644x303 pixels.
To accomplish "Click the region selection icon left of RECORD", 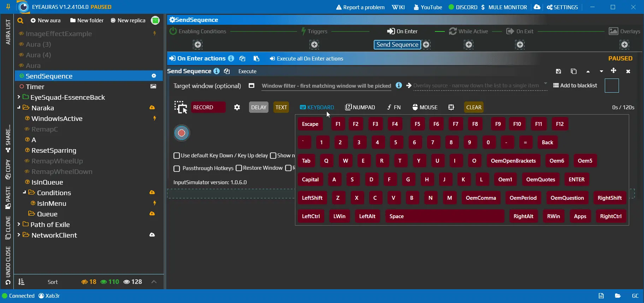I will pyautogui.click(x=181, y=107).
